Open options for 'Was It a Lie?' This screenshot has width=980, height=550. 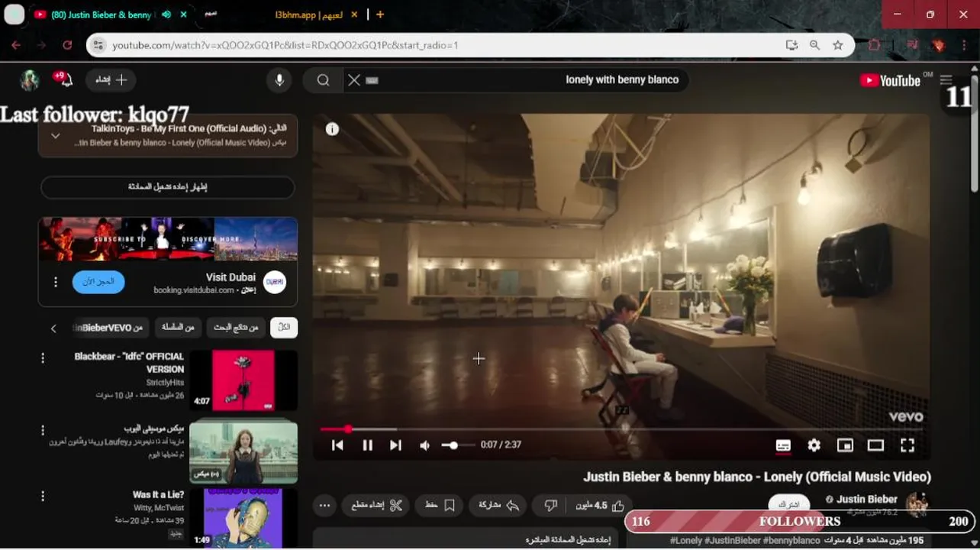pos(43,497)
